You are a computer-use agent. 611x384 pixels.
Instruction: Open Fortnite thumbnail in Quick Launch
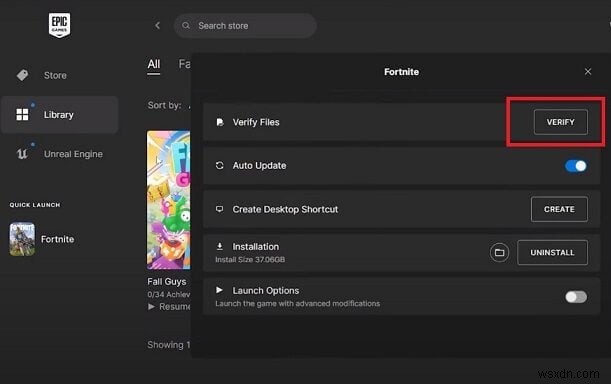point(22,239)
